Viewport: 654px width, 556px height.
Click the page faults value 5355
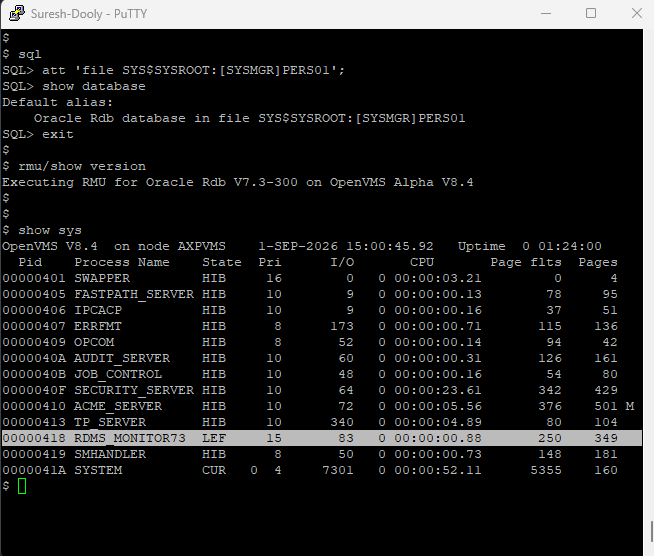coord(546,470)
